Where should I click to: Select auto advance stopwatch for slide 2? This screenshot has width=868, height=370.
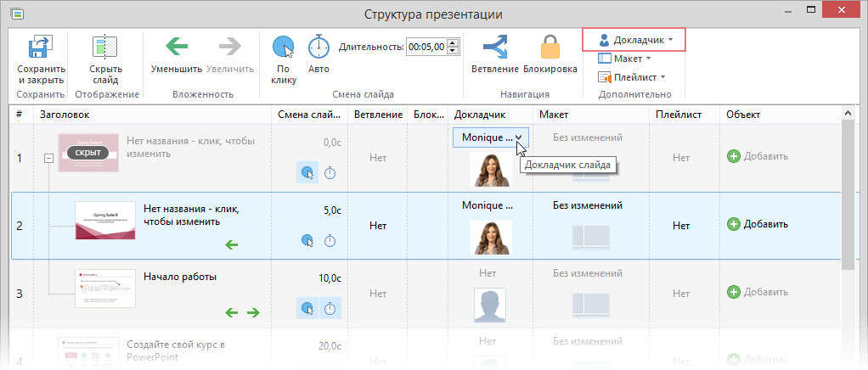tap(330, 240)
